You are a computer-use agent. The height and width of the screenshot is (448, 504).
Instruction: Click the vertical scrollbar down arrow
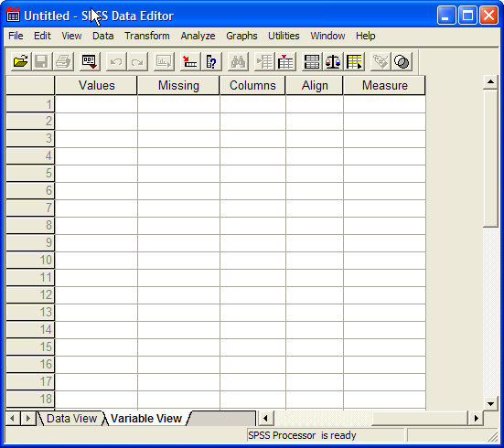(490, 404)
